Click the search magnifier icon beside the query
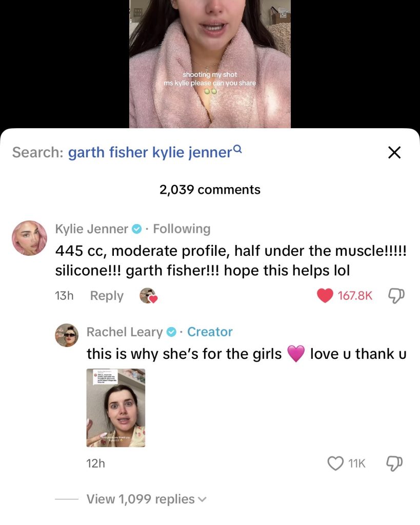Viewport: 420px width, 525px height. pyautogui.click(x=237, y=149)
